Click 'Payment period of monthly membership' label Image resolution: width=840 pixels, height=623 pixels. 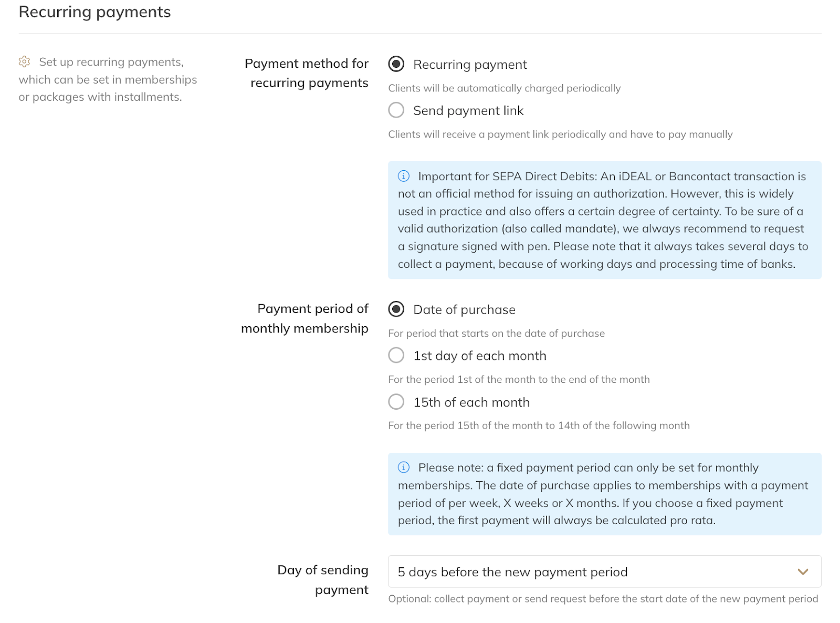click(x=305, y=318)
